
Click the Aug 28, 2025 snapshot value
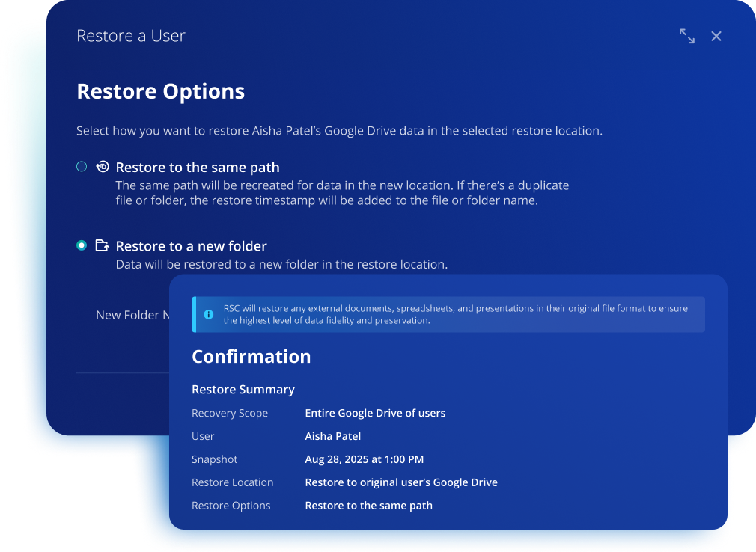364,459
